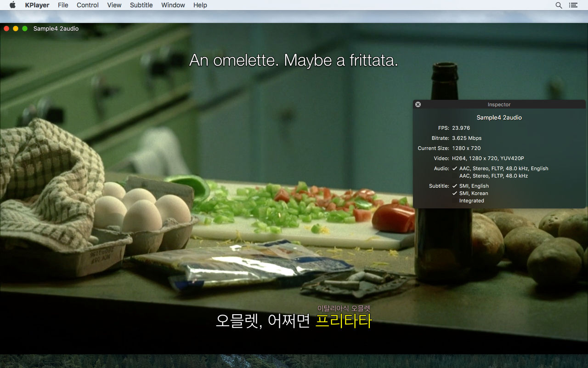Click the Sample4 2audio heading in Inspector
This screenshot has width=588, height=368.
499,117
